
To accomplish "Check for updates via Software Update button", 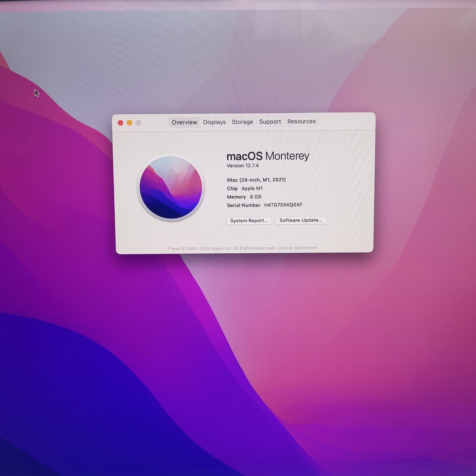I will tap(301, 220).
